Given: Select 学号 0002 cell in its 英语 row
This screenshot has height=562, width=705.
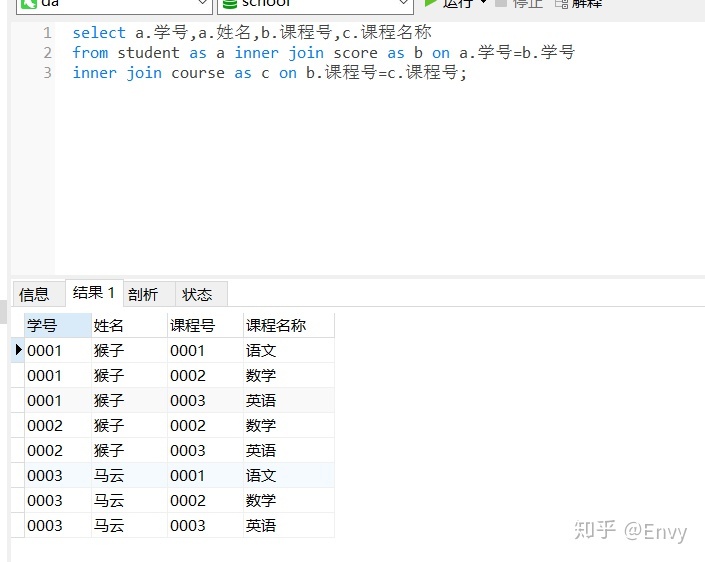Looking at the screenshot, I should tap(58, 450).
